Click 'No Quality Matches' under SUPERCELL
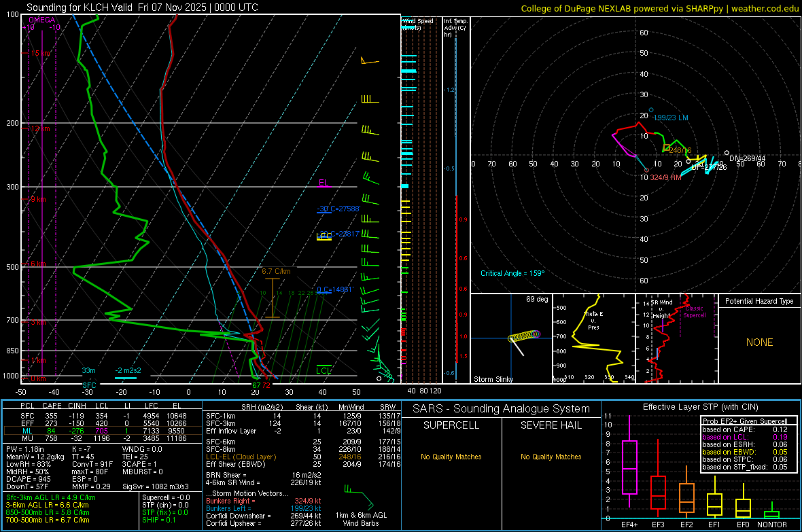The height and width of the screenshot is (532, 802). pos(451,457)
